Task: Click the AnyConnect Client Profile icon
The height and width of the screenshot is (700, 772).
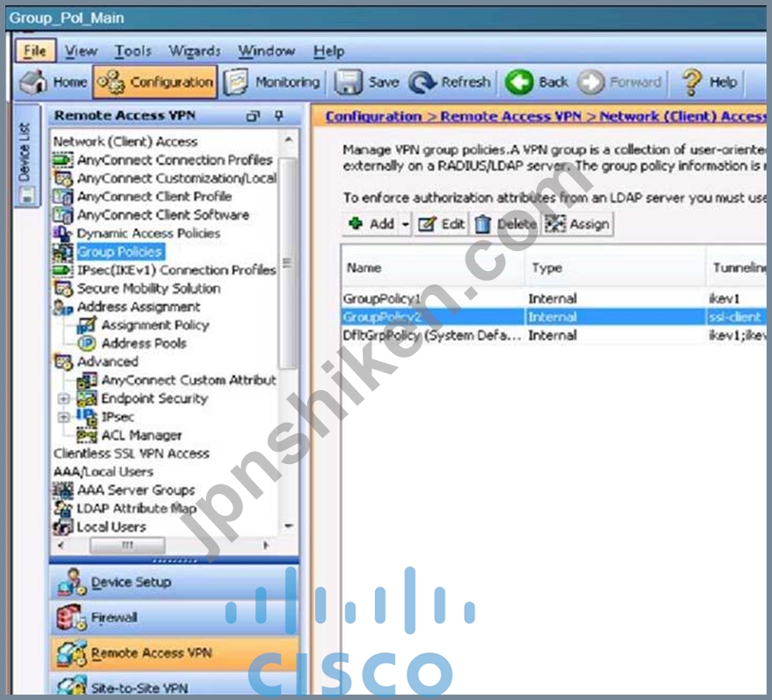Action: [62, 196]
